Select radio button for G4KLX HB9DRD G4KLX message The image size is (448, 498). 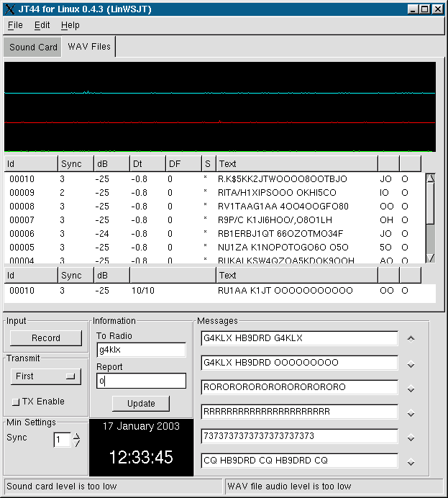[411, 338]
